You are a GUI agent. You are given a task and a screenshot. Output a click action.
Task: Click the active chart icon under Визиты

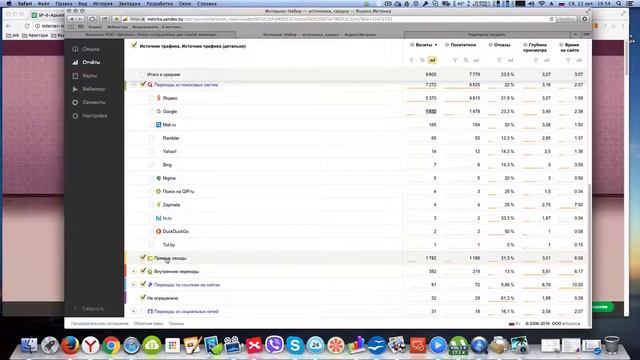pos(432,60)
